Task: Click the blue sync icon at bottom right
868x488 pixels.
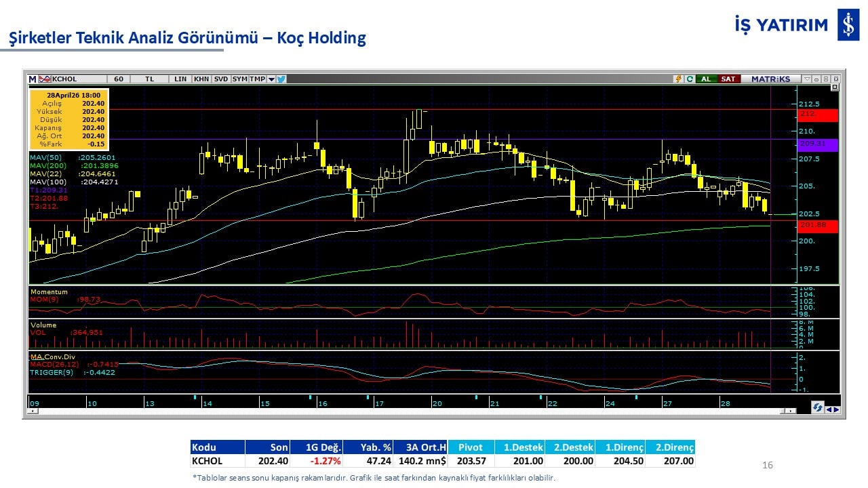Action: 818,407
